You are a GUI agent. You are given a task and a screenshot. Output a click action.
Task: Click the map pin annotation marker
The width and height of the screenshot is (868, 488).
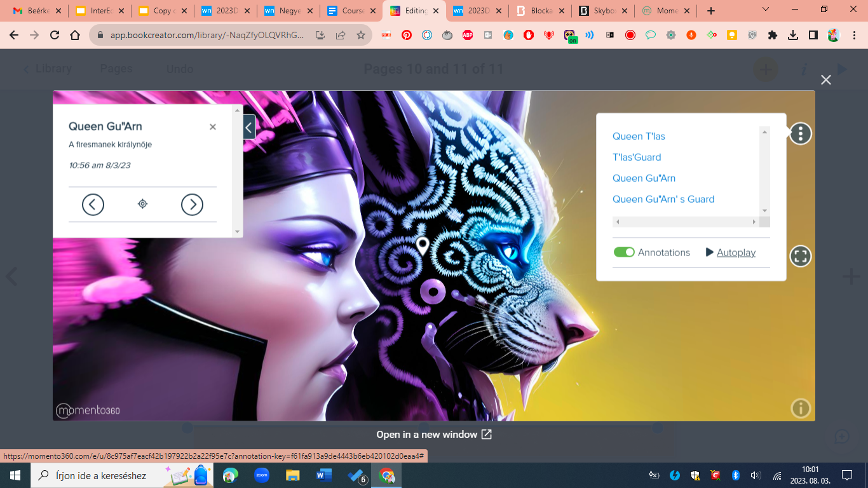coord(423,245)
